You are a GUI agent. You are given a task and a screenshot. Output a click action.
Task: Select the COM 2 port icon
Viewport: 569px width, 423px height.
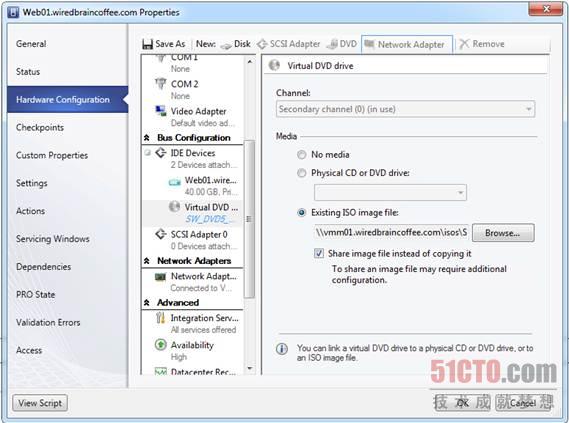tap(160, 84)
